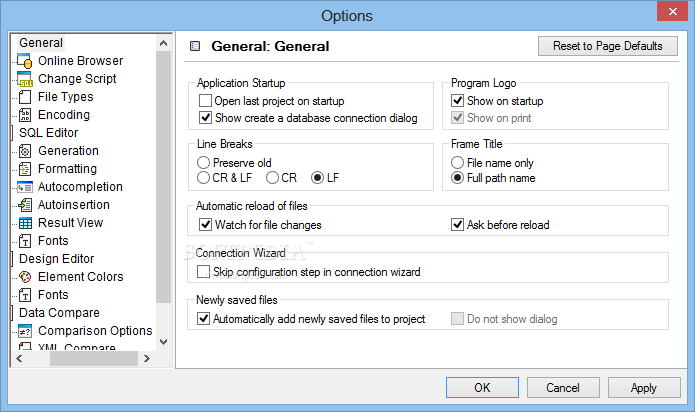Click the tree horizontal scrollbar thumb
The width and height of the screenshot is (695, 412).
click(94, 358)
